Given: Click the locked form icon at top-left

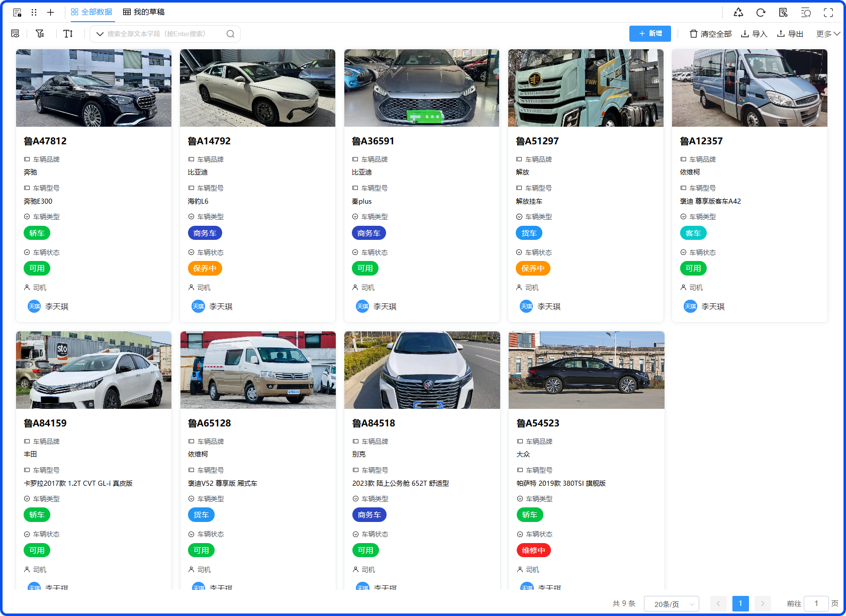Looking at the screenshot, I should pyautogui.click(x=17, y=13).
